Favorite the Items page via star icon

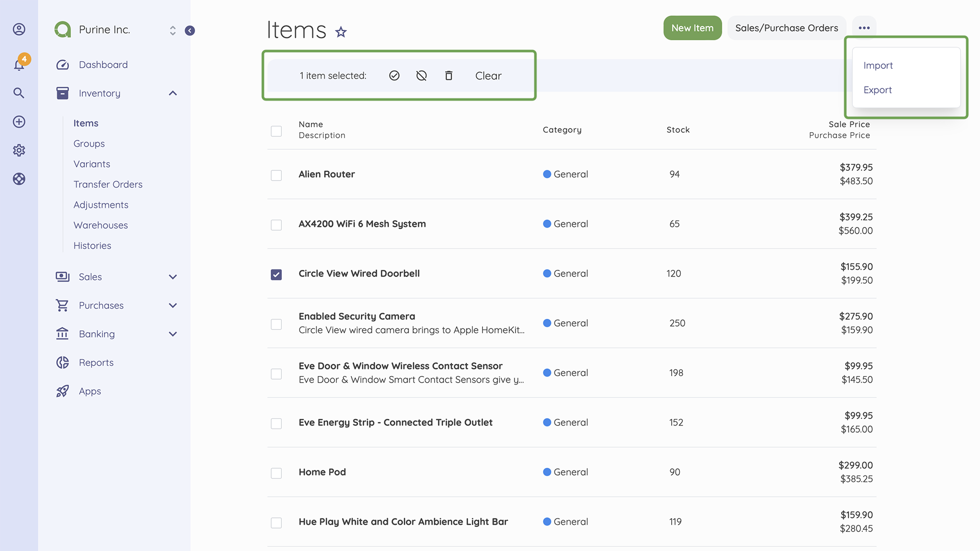click(340, 32)
